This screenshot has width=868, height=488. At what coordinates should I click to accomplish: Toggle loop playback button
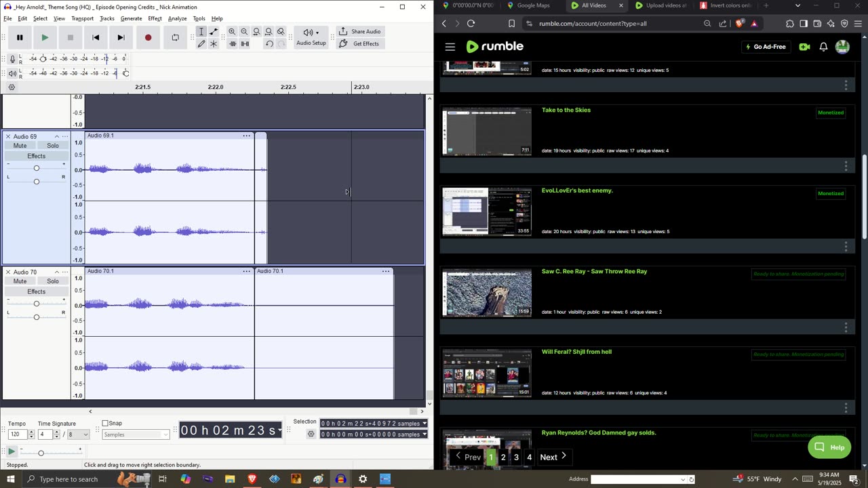[x=175, y=38]
